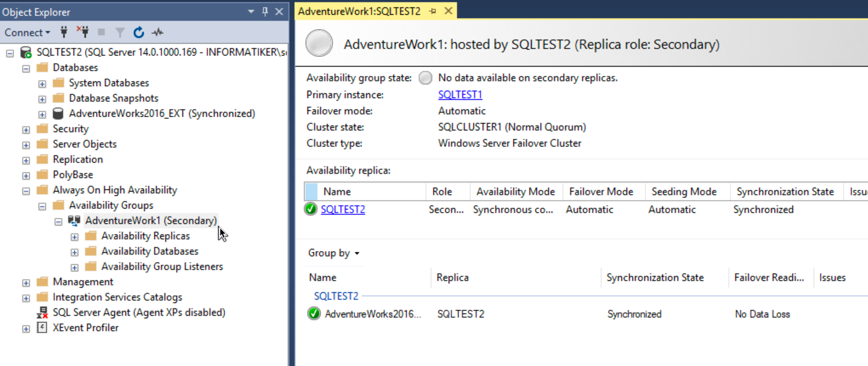
Task: Click the green check icon beside SQLTEST2 replica
Action: pos(310,209)
